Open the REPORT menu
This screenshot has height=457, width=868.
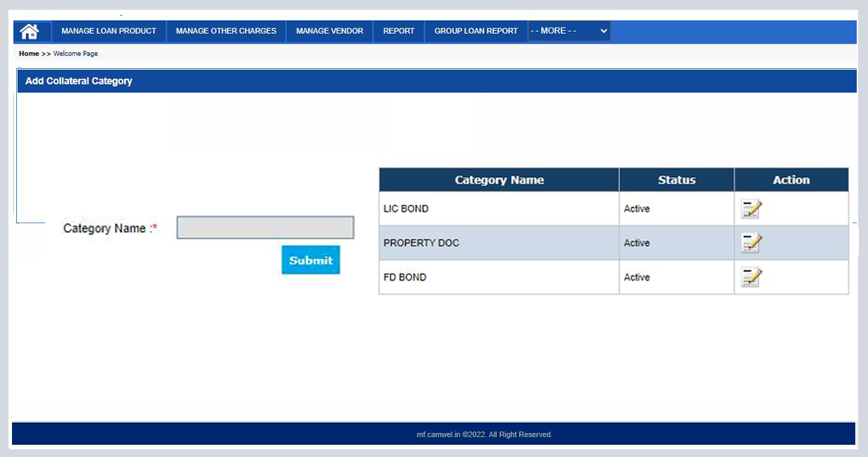399,31
